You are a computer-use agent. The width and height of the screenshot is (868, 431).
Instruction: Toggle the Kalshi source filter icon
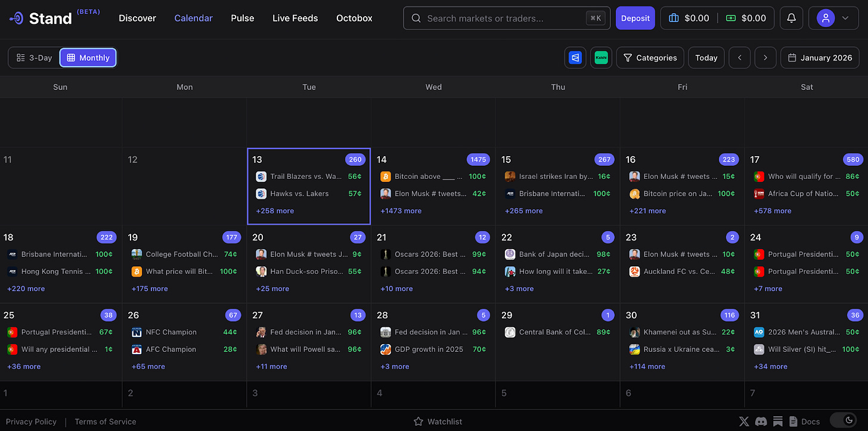click(x=601, y=58)
